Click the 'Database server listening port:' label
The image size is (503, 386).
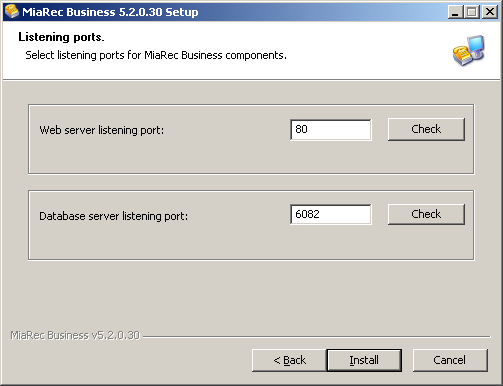[113, 216]
